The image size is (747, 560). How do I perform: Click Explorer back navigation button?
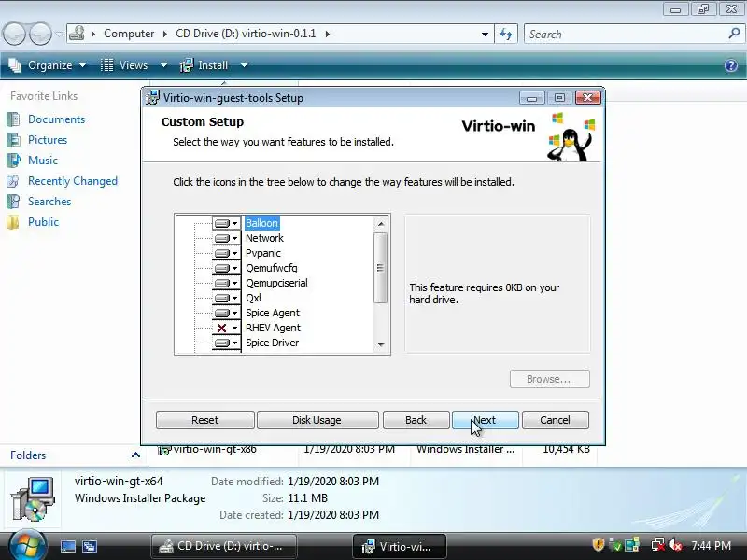[14, 34]
